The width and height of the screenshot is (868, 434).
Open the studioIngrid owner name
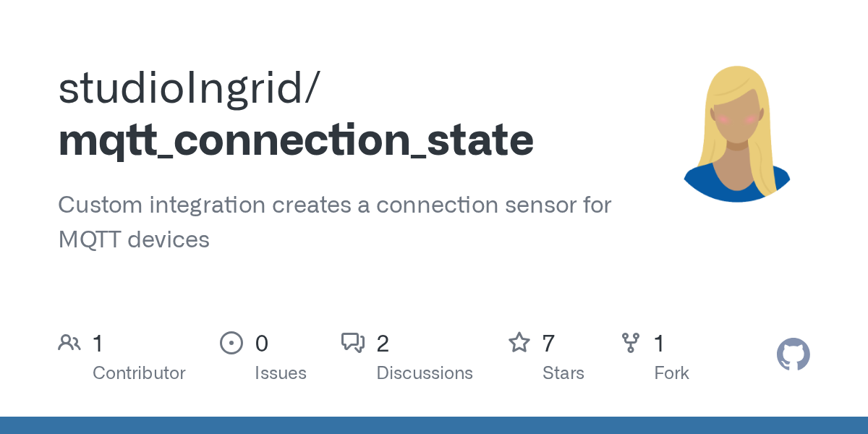pyautogui.click(x=187, y=88)
